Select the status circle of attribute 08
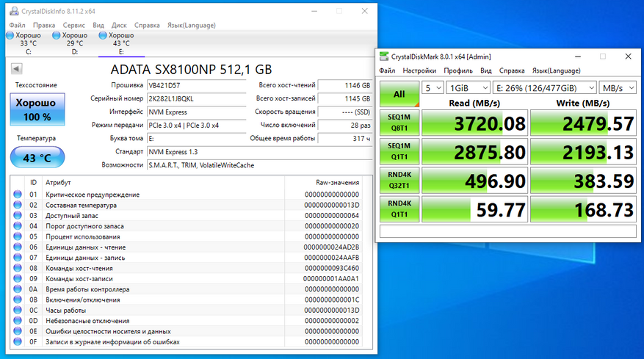Image resolution: width=644 pixels, height=359 pixels. click(17, 268)
